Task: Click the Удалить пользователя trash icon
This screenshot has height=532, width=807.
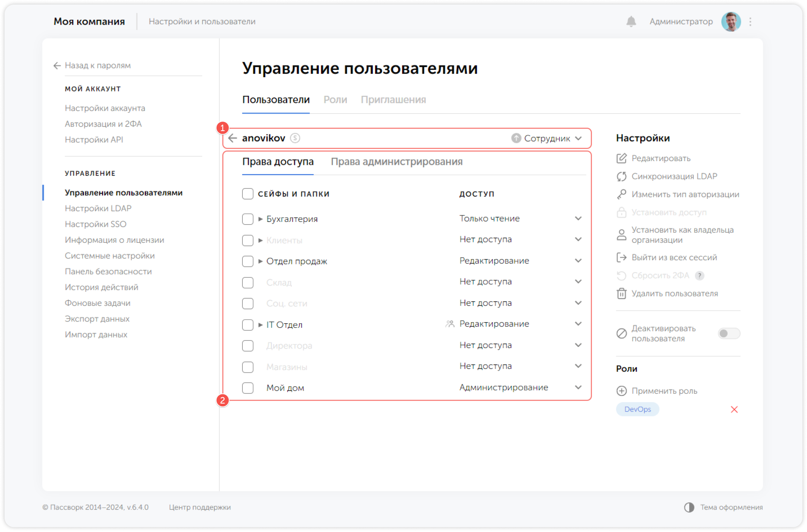Action: (622, 293)
